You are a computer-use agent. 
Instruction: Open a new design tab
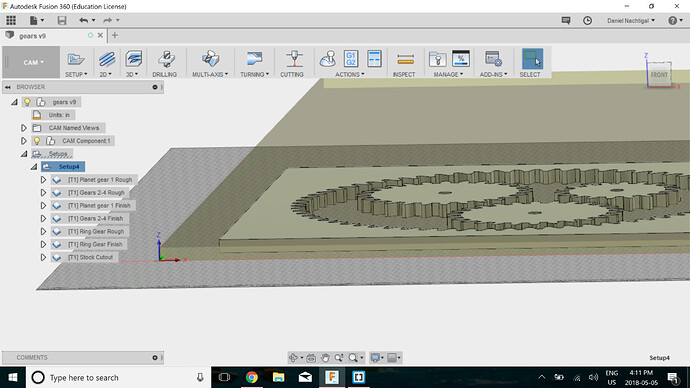point(115,35)
